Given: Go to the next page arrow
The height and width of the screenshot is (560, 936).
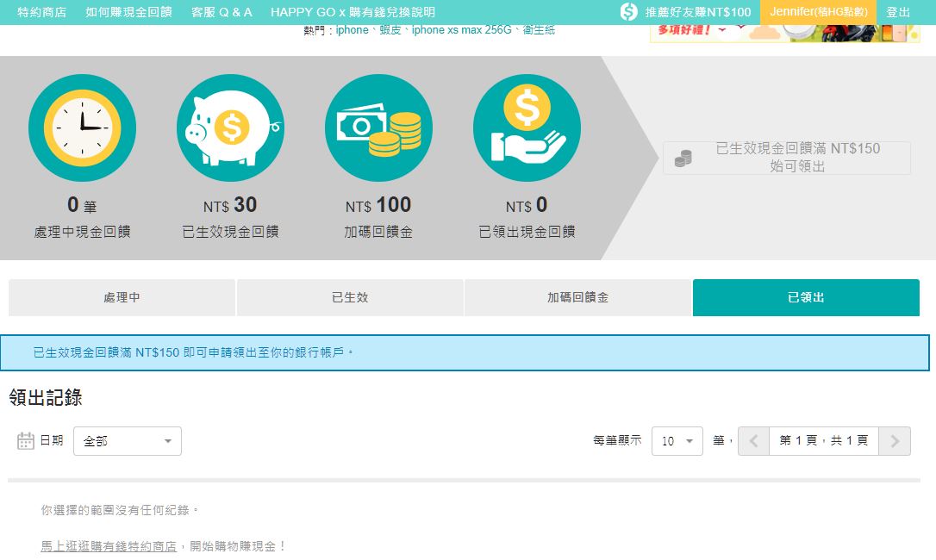Looking at the screenshot, I should 895,441.
